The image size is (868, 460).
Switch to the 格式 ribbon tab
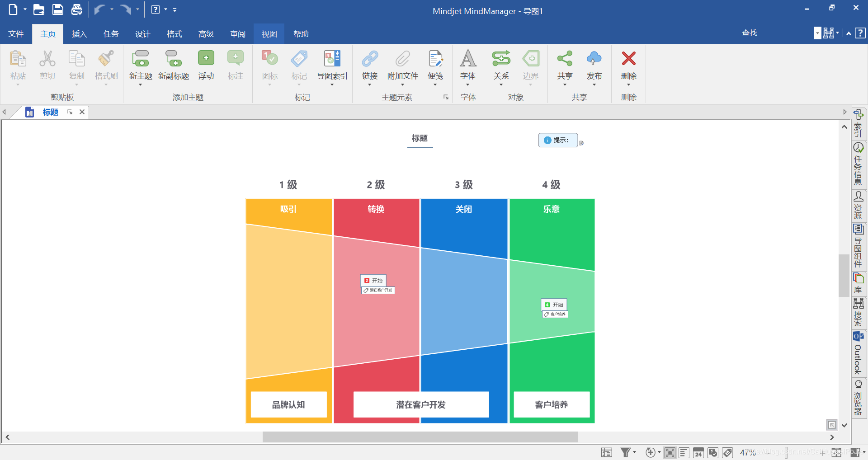click(174, 34)
